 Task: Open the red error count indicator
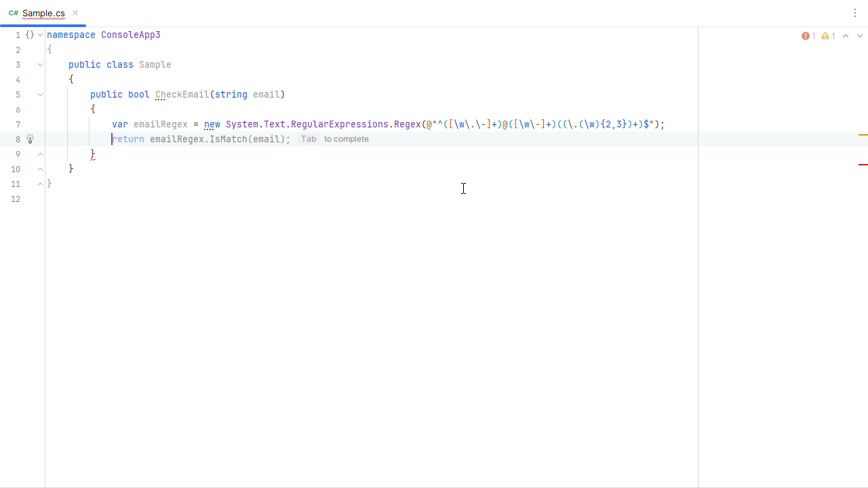808,36
